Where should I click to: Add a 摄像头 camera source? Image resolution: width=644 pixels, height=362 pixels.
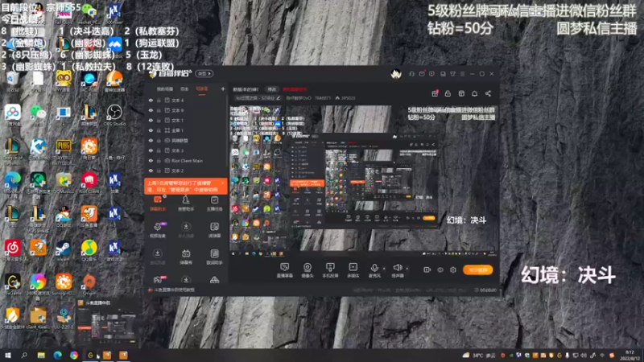[x=308, y=270]
